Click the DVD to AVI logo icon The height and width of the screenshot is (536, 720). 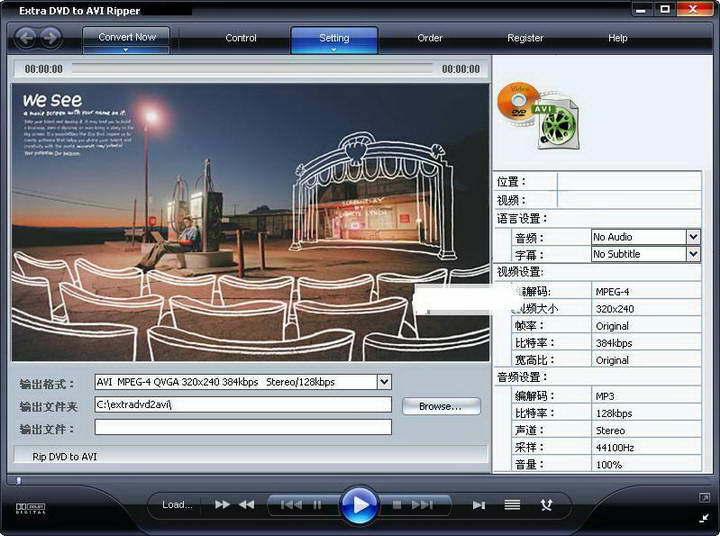click(538, 115)
